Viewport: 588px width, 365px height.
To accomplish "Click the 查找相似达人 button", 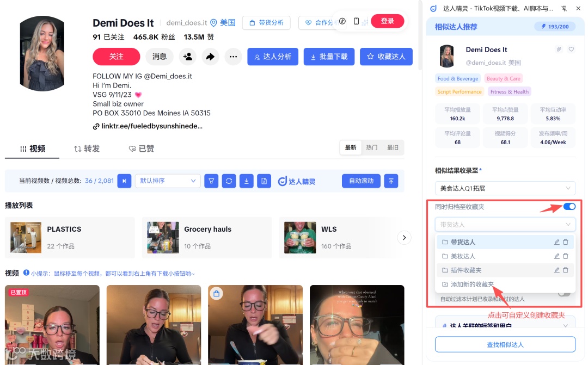I will tap(505, 344).
